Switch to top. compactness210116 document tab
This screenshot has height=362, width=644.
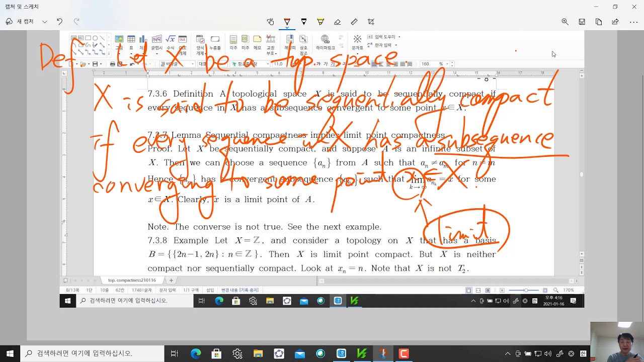click(132, 280)
